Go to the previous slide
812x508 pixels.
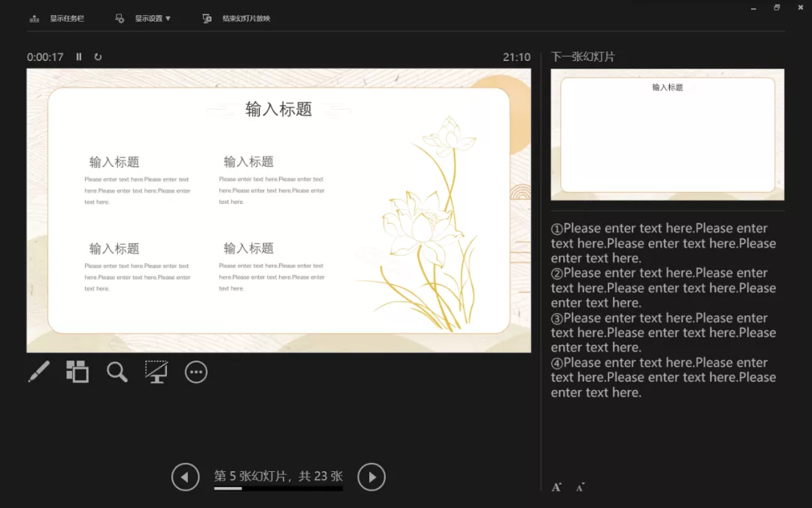click(x=186, y=477)
